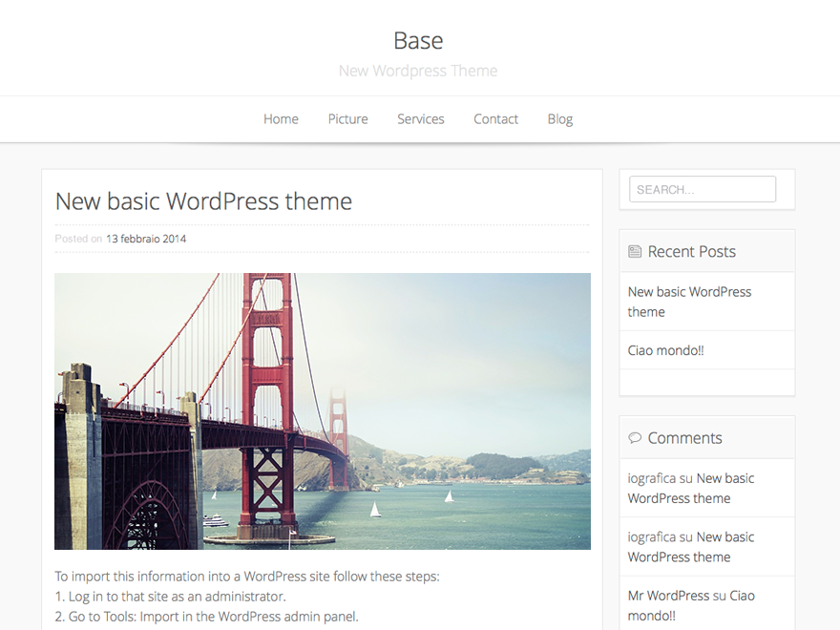The height and width of the screenshot is (630, 840).
Task: Click the Recent Posts widget icon
Action: tap(634, 251)
